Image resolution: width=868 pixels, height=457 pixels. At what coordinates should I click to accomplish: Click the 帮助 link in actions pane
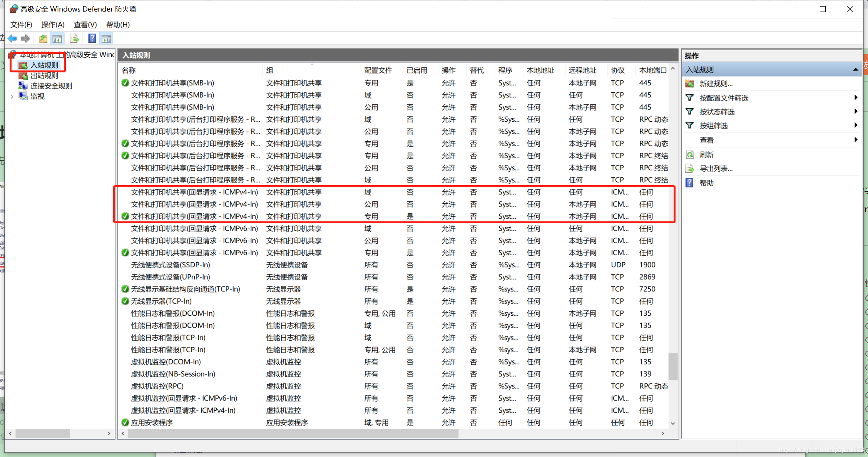coord(706,183)
